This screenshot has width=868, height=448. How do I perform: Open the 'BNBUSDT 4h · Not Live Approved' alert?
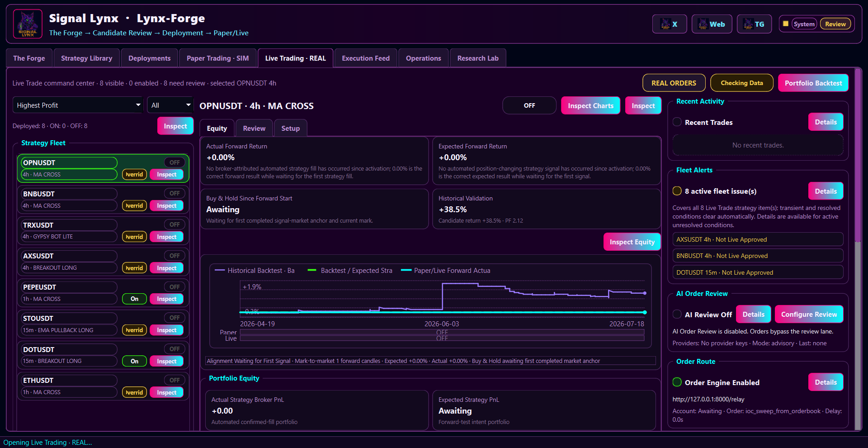758,256
